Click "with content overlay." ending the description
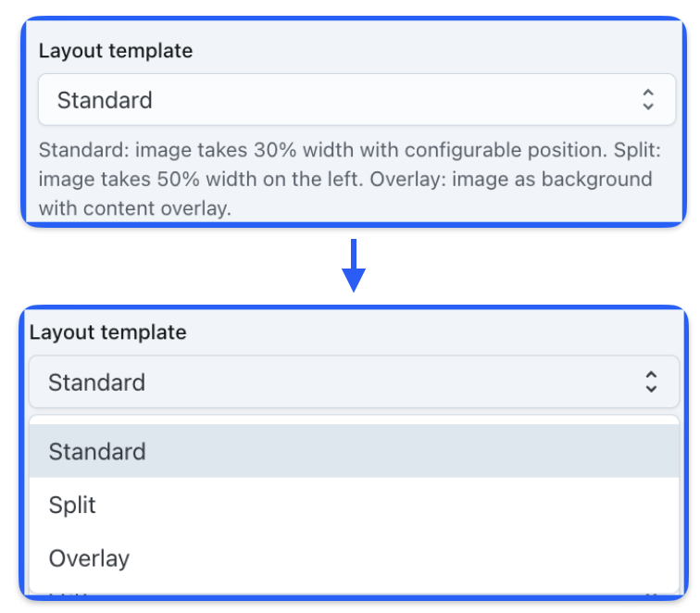The image size is (700, 613). click(134, 207)
